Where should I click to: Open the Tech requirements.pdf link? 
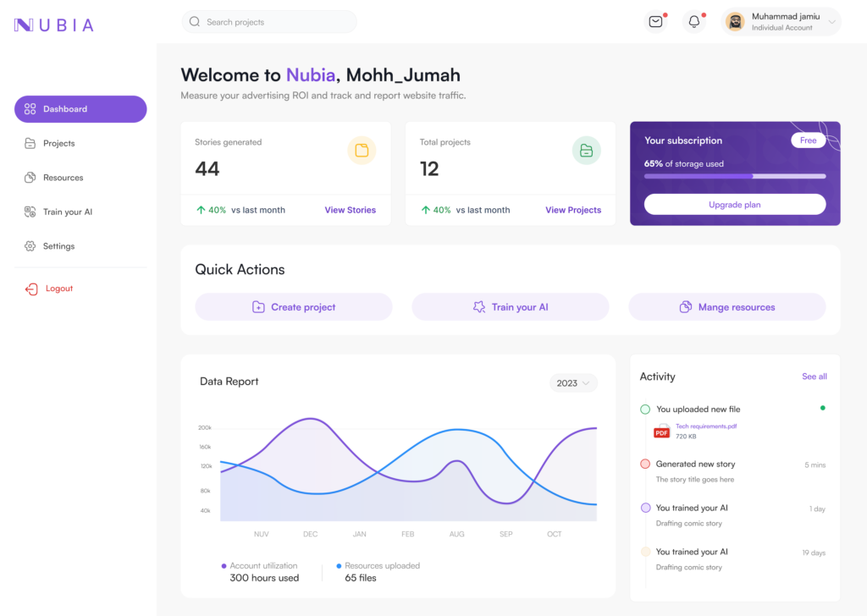tap(706, 426)
